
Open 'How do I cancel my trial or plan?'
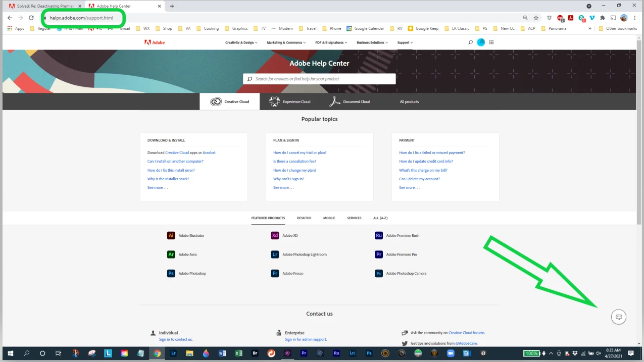tap(300, 152)
